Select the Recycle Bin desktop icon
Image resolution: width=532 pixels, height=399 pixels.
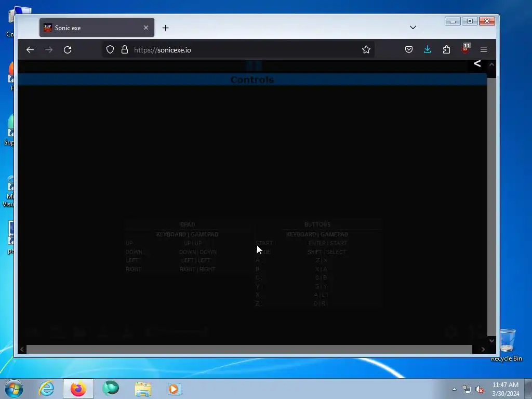pos(507,345)
